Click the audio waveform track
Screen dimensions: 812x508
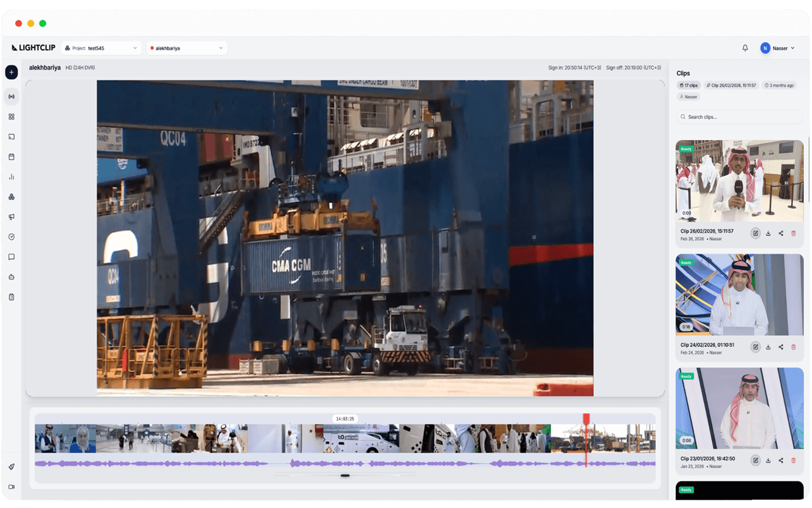click(x=345, y=463)
